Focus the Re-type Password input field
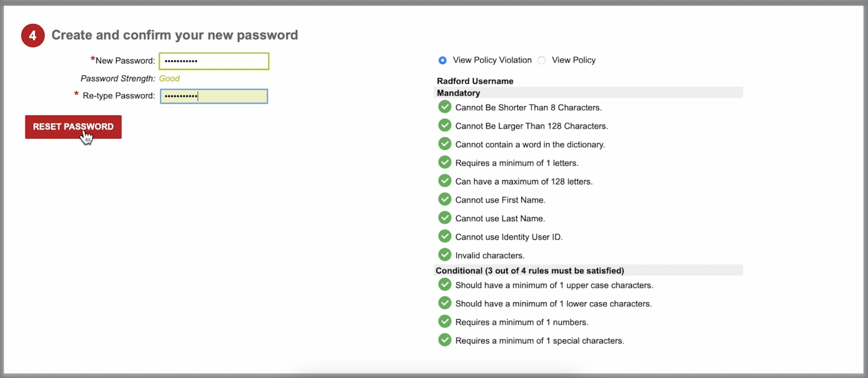 pyautogui.click(x=214, y=96)
